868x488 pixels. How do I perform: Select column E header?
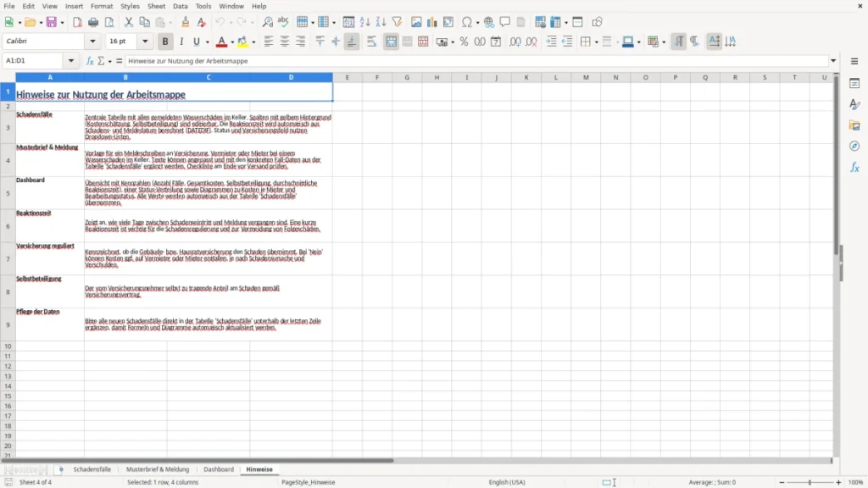point(347,77)
